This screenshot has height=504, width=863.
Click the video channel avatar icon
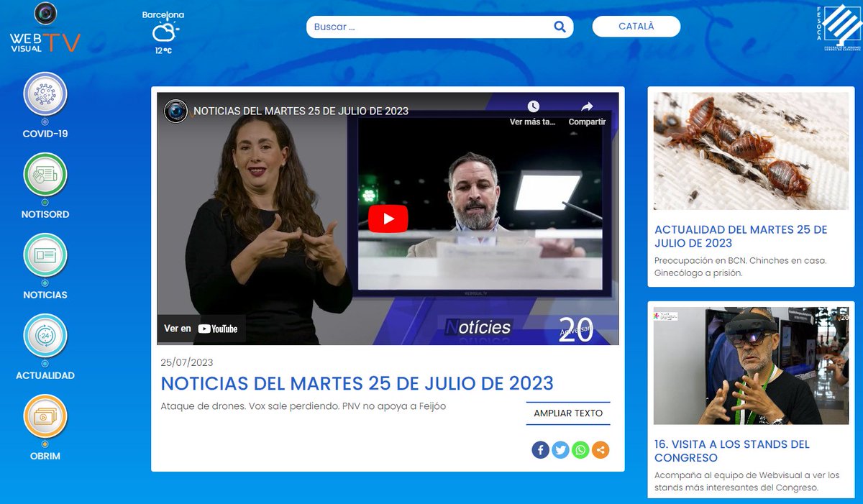pos(176,111)
